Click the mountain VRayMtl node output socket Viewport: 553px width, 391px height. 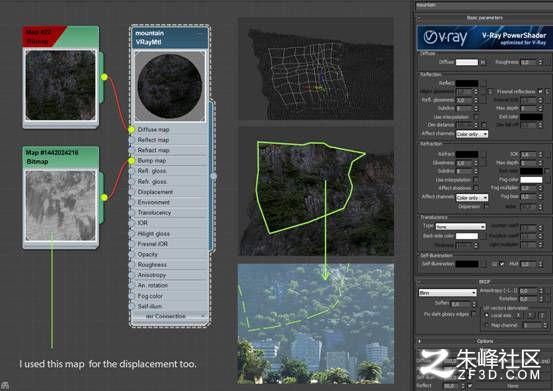coord(213,176)
